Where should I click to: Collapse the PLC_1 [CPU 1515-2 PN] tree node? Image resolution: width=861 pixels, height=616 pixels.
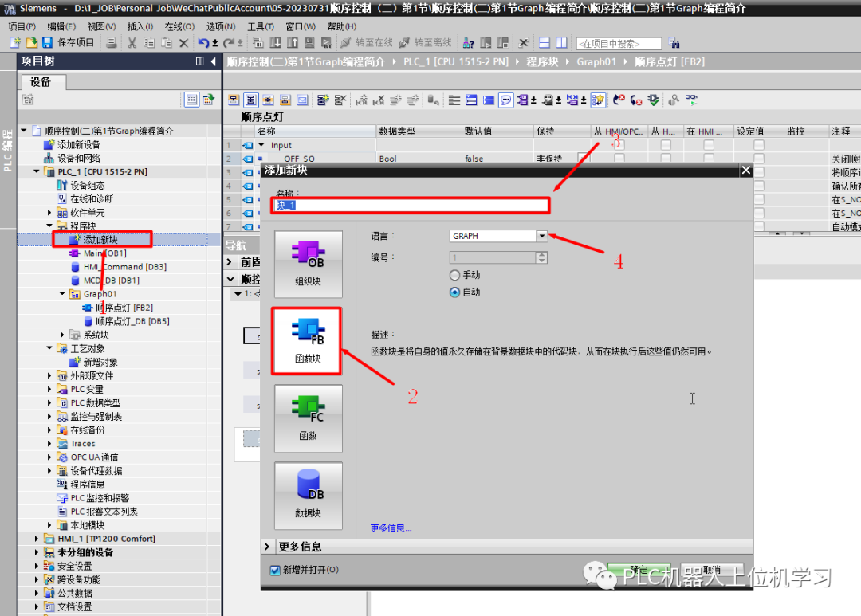(x=37, y=171)
